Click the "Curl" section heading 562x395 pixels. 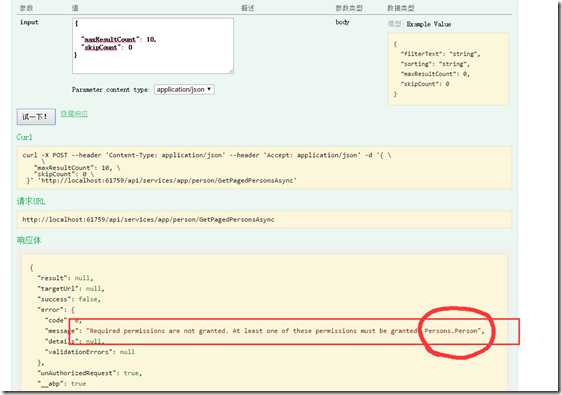click(24, 137)
